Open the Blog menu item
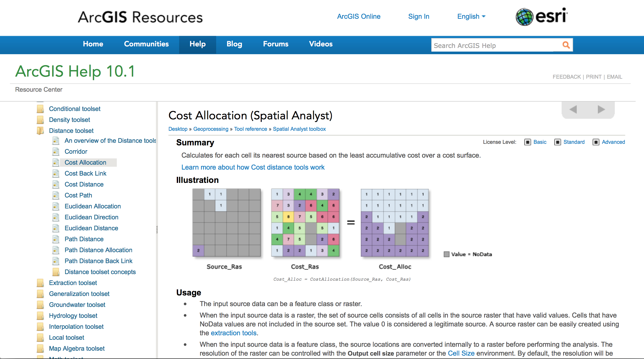The image size is (644, 359). click(x=234, y=44)
